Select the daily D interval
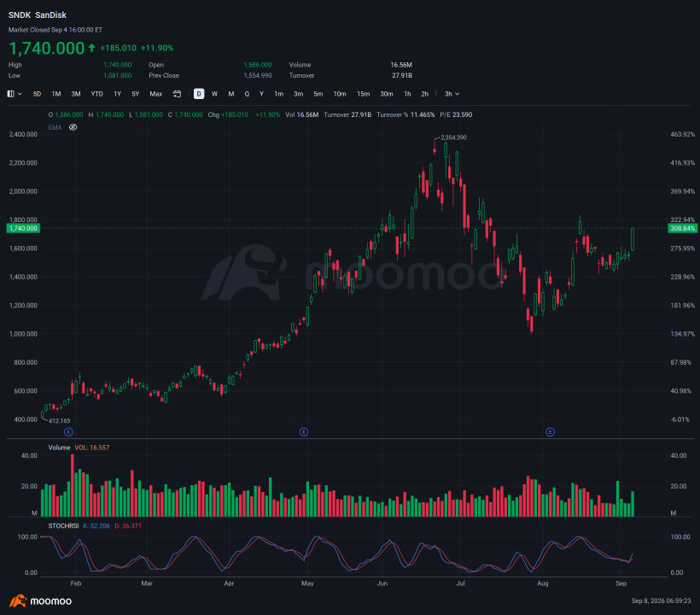This screenshot has width=700, height=615. [x=199, y=94]
